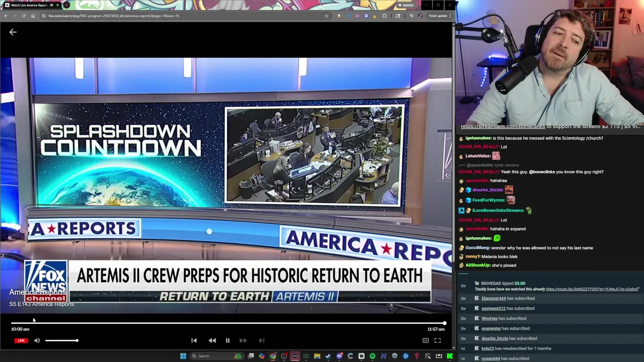The height and width of the screenshot is (362, 644).
Task: Open a new browser tab
Action: click(x=66, y=5)
